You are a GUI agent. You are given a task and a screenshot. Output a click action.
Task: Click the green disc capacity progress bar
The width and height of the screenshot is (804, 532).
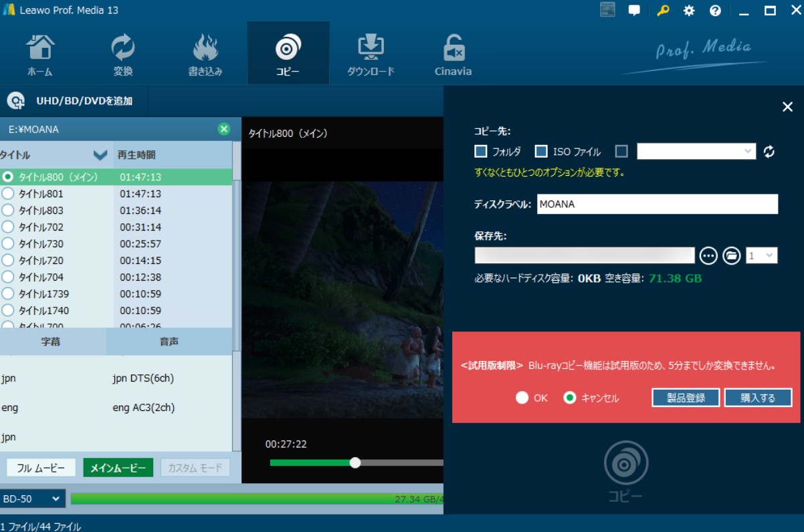(x=257, y=499)
